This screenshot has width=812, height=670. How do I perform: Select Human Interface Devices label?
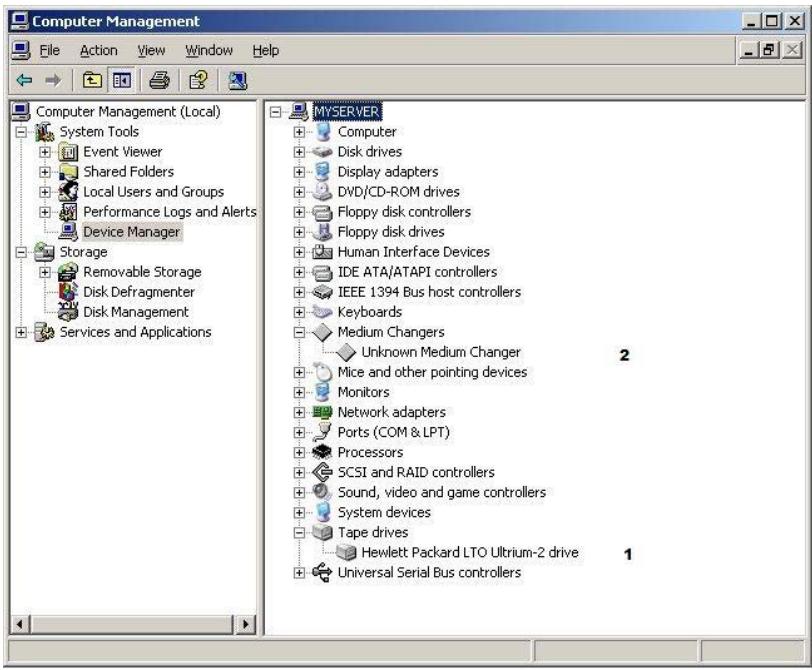tap(413, 252)
